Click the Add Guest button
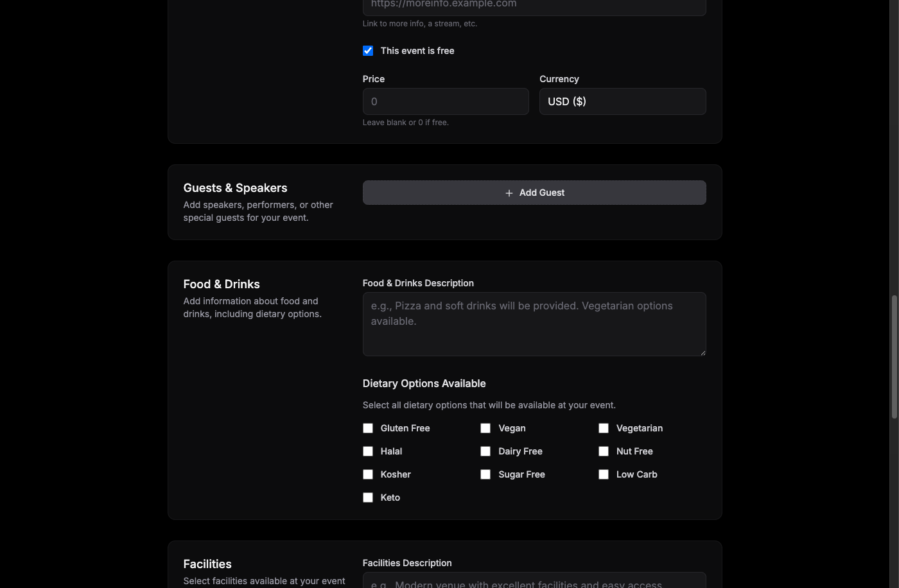This screenshot has width=899, height=588. (x=534, y=193)
